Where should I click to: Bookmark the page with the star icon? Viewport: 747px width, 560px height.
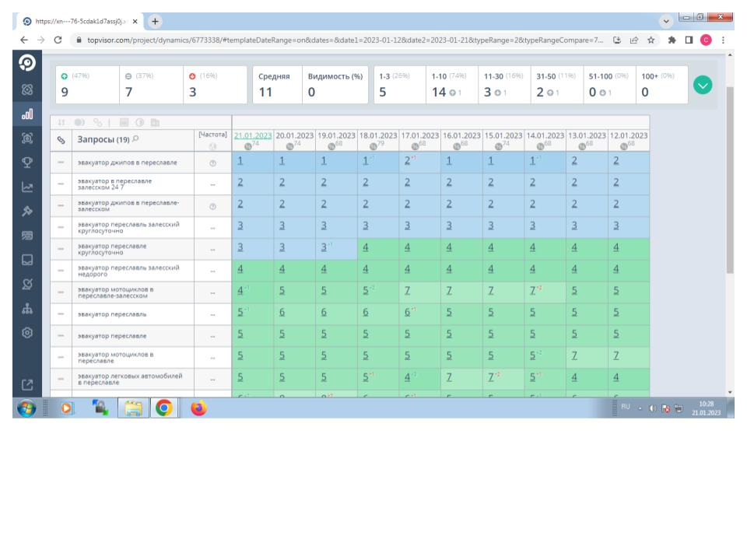(x=651, y=40)
